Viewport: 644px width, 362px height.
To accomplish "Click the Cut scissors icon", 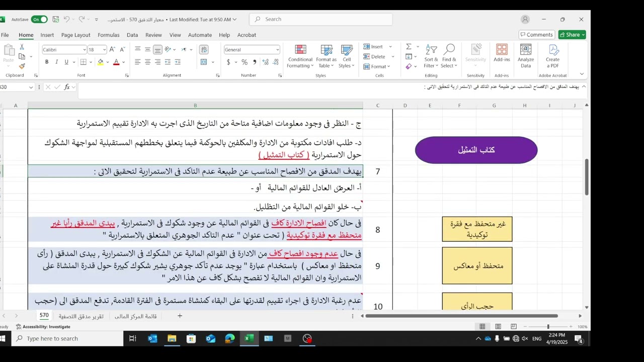I will [x=22, y=47].
